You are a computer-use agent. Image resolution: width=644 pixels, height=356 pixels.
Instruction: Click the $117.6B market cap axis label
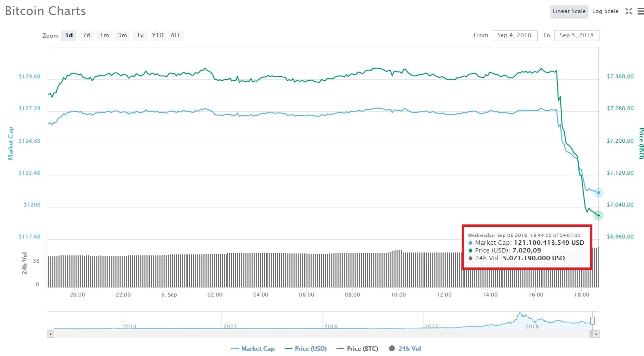29,237
